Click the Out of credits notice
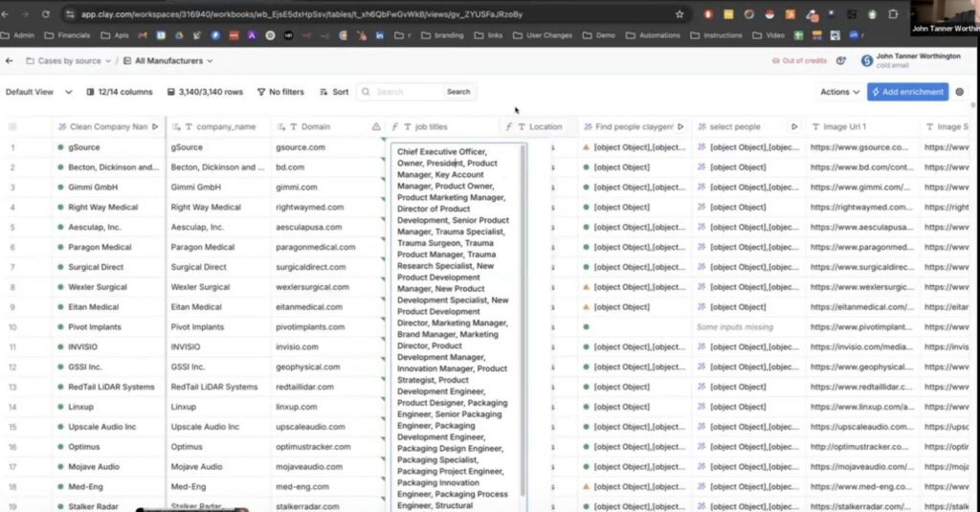Viewport: 980px width, 512px height. click(x=799, y=60)
